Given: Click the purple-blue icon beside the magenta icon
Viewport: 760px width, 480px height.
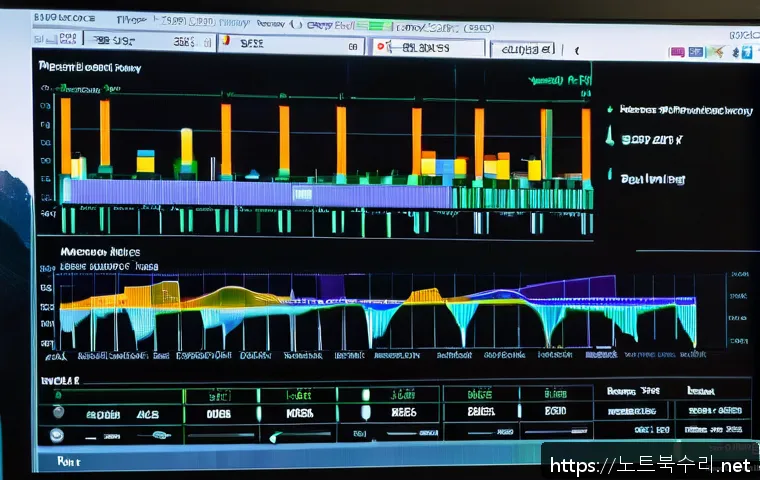Looking at the screenshot, I should point(696,51).
